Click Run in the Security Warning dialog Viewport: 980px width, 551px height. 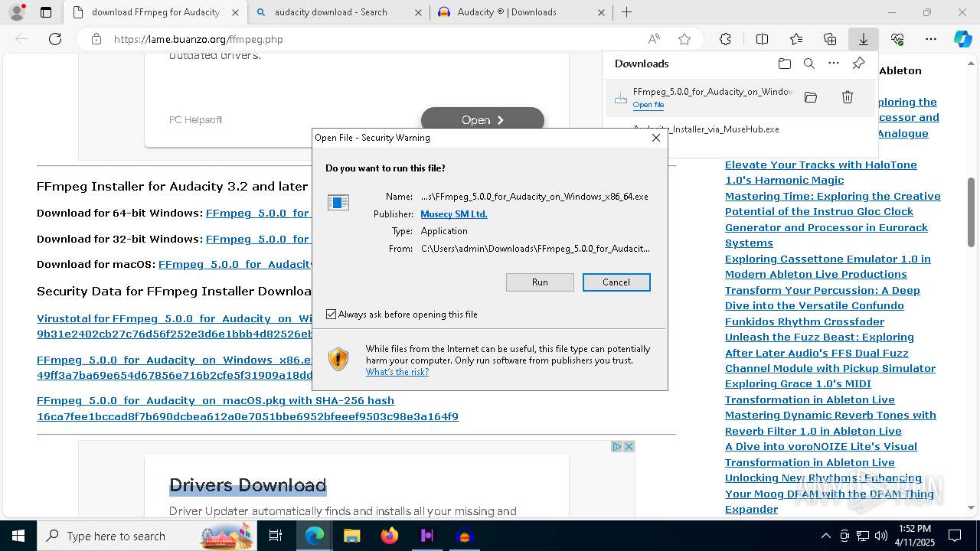(x=540, y=282)
